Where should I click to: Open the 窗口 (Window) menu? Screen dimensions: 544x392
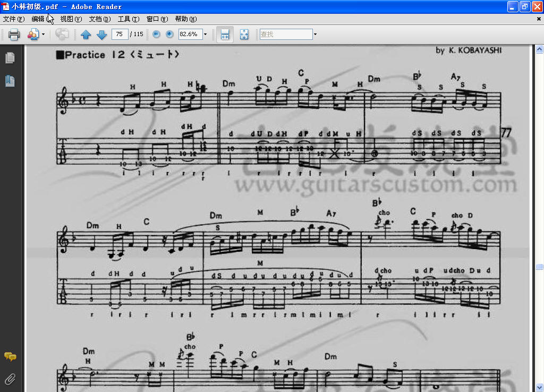point(157,19)
